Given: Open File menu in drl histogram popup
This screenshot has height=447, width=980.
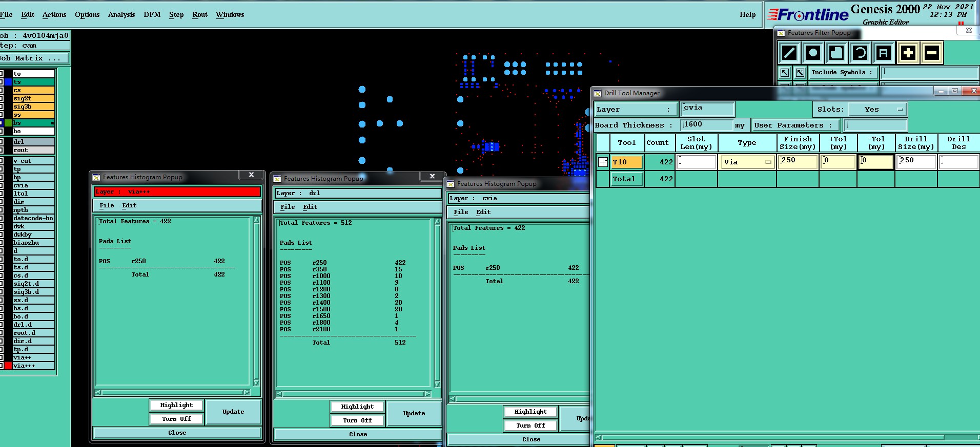Looking at the screenshot, I should (288, 207).
